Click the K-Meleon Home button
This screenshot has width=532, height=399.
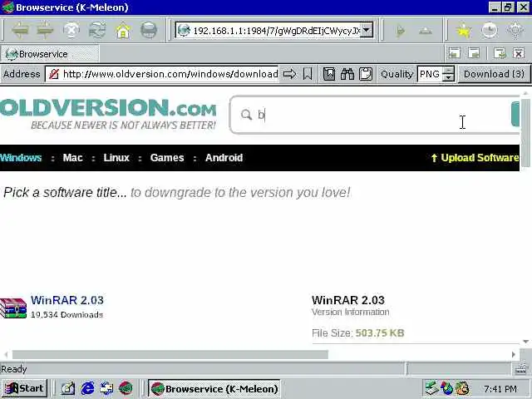[x=123, y=31]
